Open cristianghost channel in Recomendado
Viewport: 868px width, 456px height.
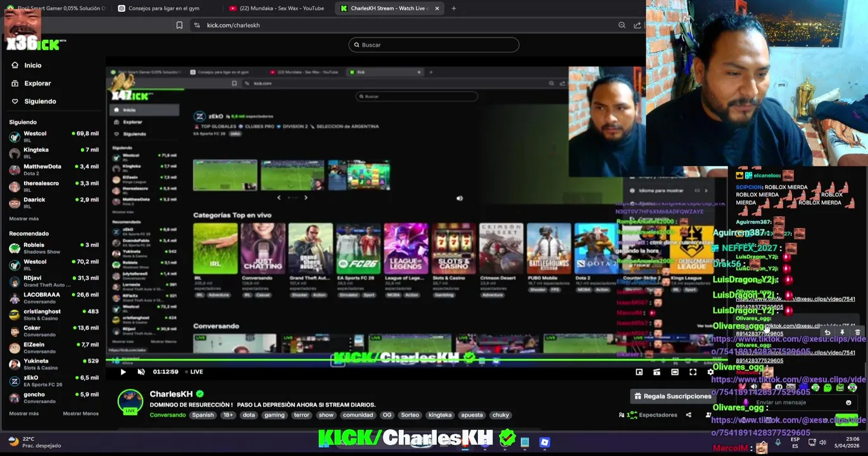(54, 314)
